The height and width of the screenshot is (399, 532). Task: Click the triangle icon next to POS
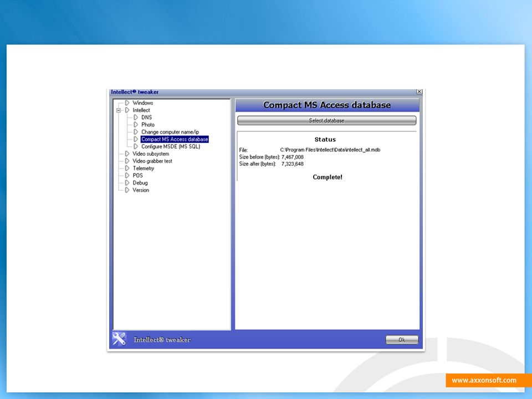[127, 176]
